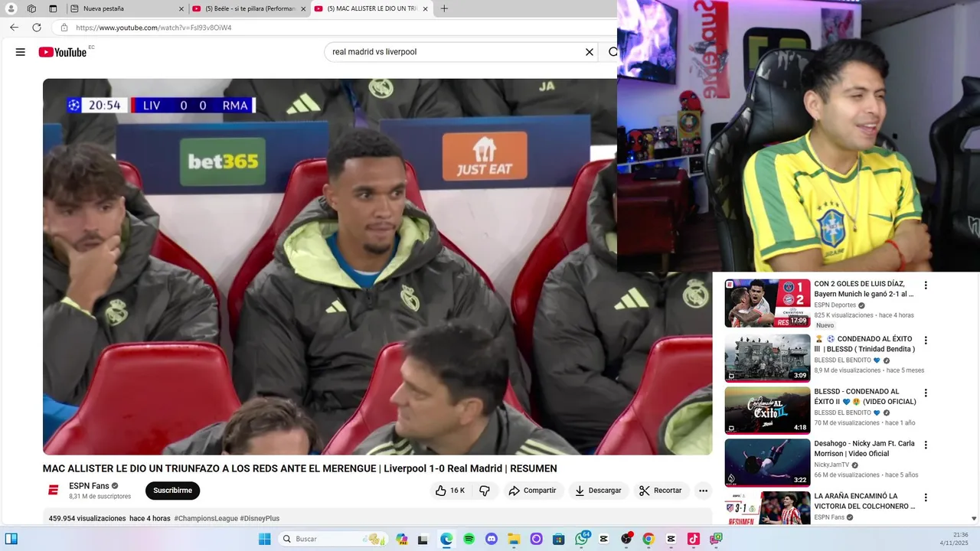Viewport: 980px width, 551px height.
Task: Open options for the CONDENADO AL ÉXITO II video
Action: pos(926,393)
